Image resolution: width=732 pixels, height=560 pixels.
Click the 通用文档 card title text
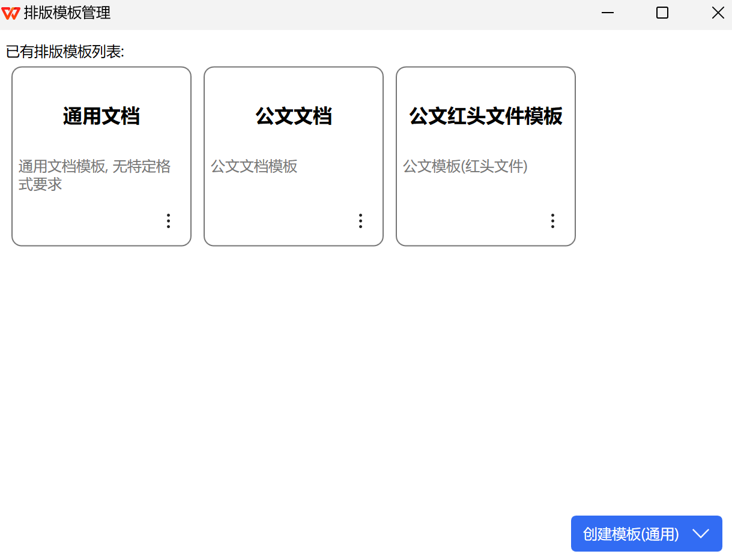pyautogui.click(x=100, y=116)
